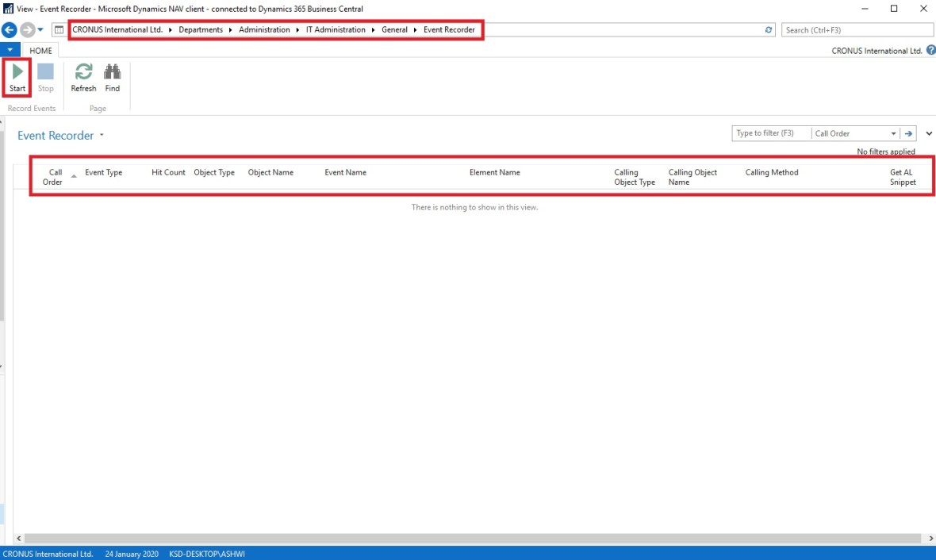Screen dimensions: 936x560
Task: Click the Stop recording icon
Action: [x=45, y=77]
